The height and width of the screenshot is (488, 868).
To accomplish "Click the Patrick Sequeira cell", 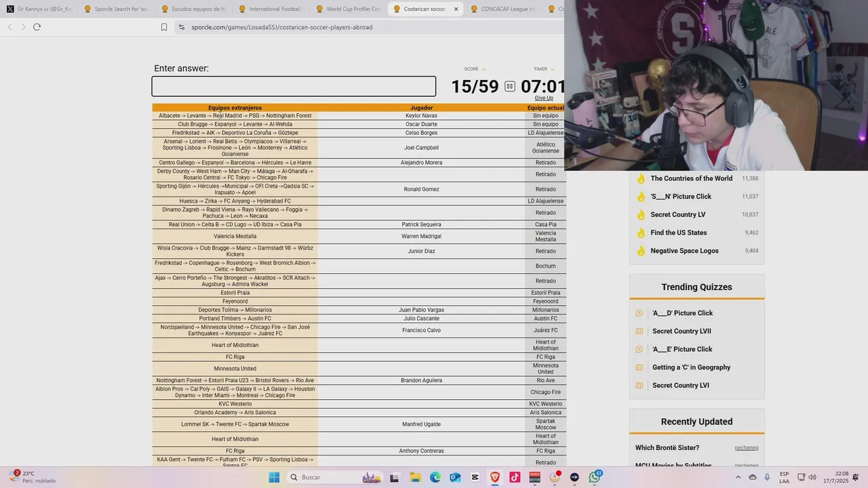I will 421,224.
